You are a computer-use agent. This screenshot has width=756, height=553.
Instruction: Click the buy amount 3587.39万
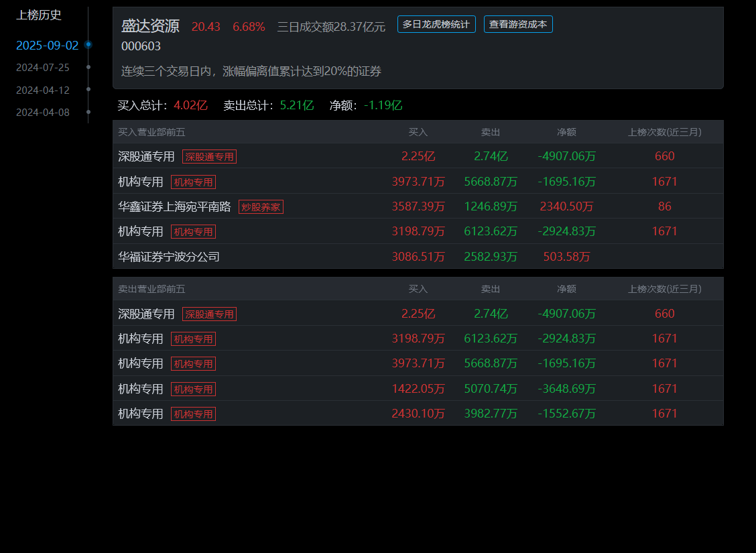click(418, 206)
